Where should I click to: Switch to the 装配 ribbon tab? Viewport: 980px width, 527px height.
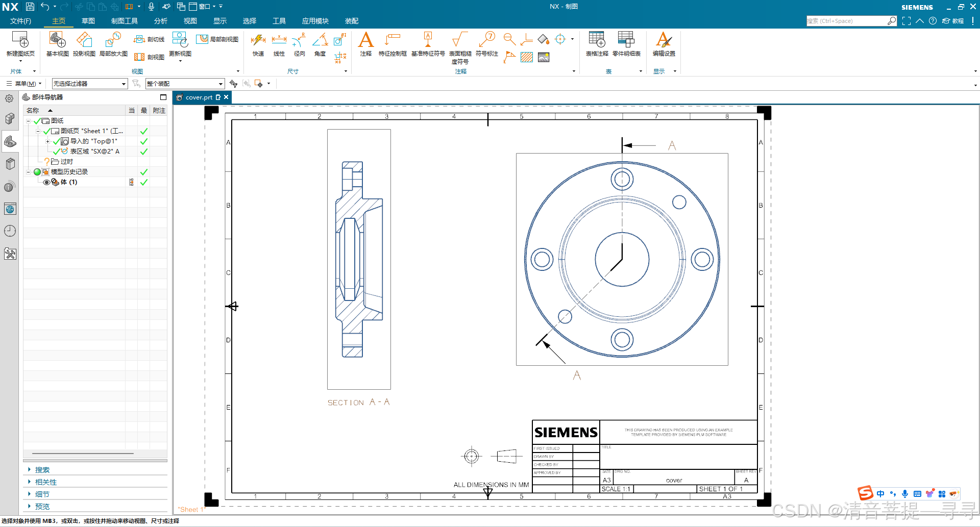(352, 21)
